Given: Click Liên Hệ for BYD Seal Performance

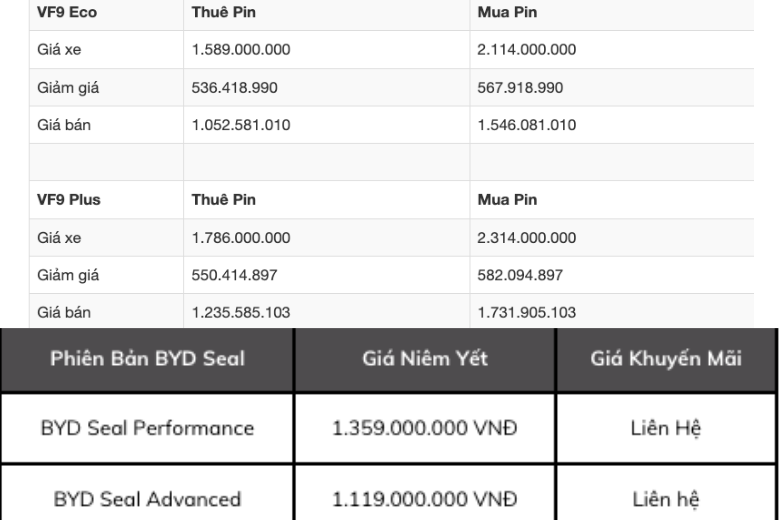Looking at the screenshot, I should tap(667, 428).
